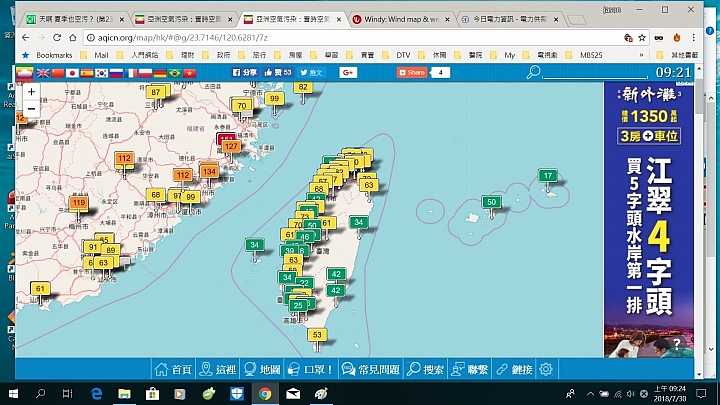Open the 這裡 location link

218,369
